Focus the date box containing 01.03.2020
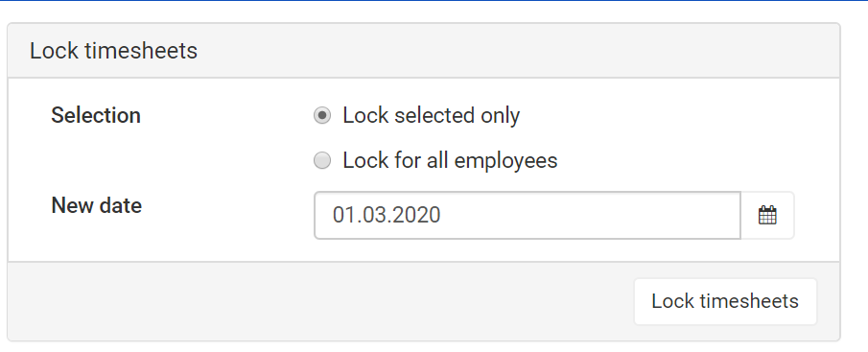This screenshot has height=352, width=868. pos(527,215)
